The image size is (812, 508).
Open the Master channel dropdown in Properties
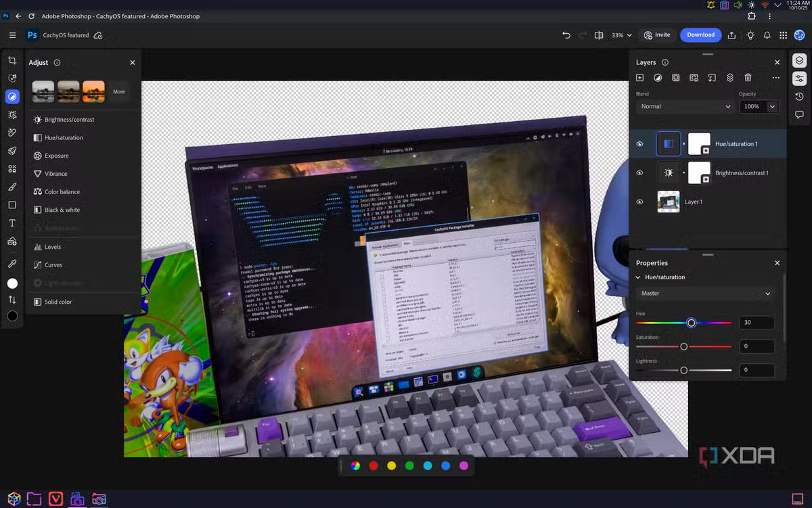[704, 293]
